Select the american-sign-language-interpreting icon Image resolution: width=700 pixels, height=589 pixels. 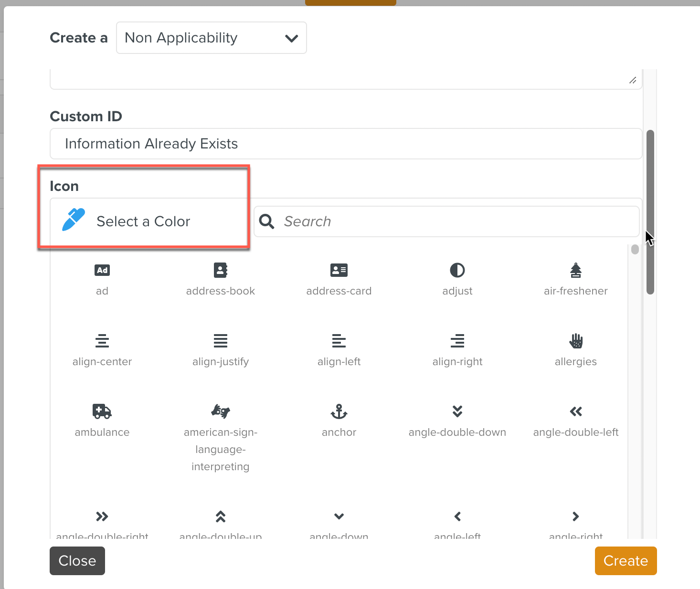point(220,411)
